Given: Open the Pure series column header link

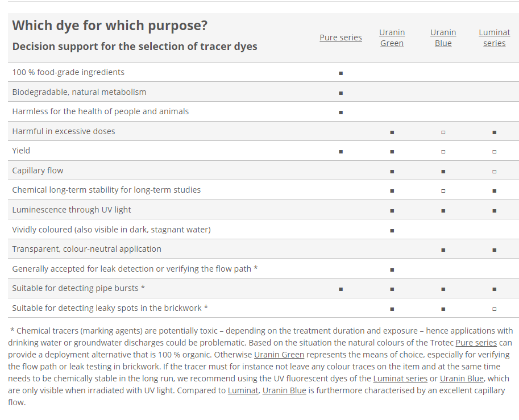Looking at the screenshot, I should pos(341,38).
